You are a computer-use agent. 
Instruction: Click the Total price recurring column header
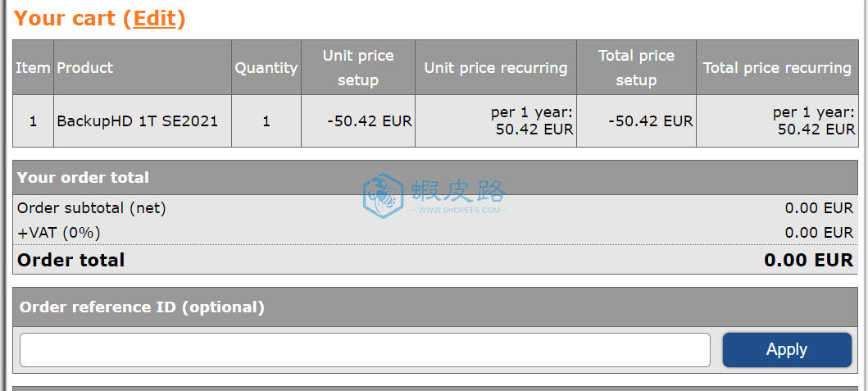(x=777, y=67)
